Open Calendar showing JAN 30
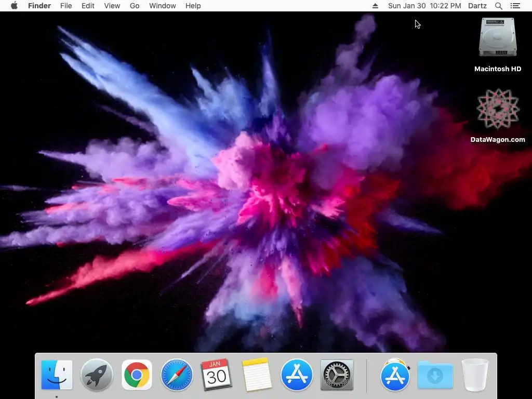This screenshot has height=399, width=532. click(217, 375)
